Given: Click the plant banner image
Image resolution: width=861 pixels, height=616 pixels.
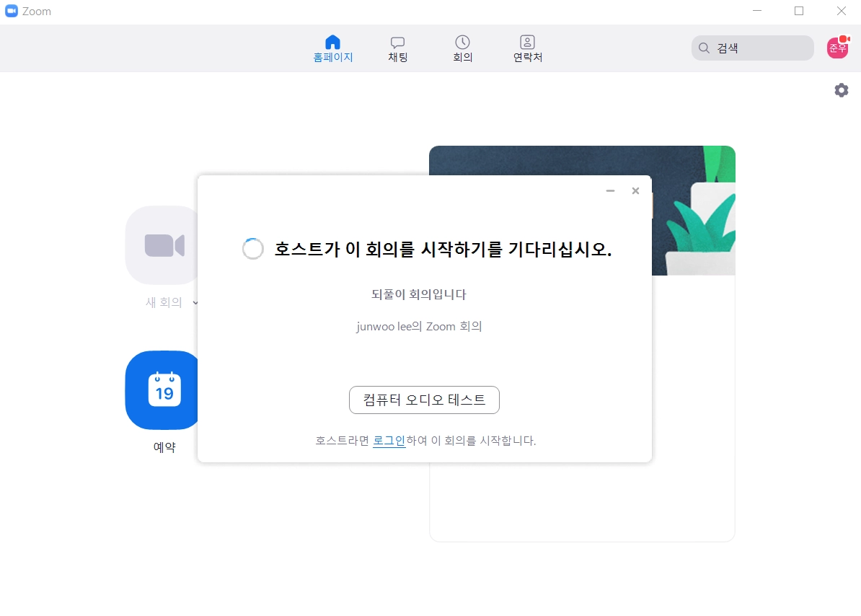Looking at the screenshot, I should tap(694, 211).
